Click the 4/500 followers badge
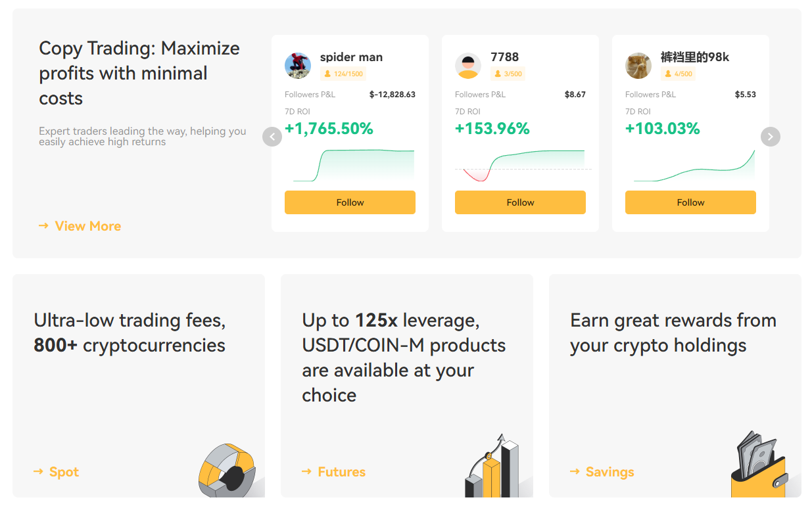This screenshot has height=506, width=812. point(678,74)
